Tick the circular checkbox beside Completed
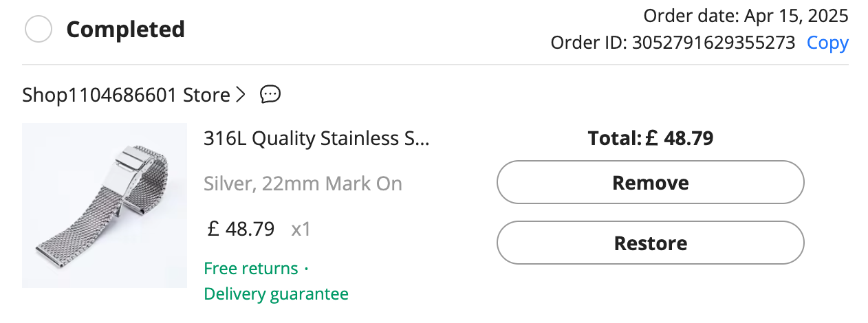Screen dimensions: 868x323 (x=39, y=30)
